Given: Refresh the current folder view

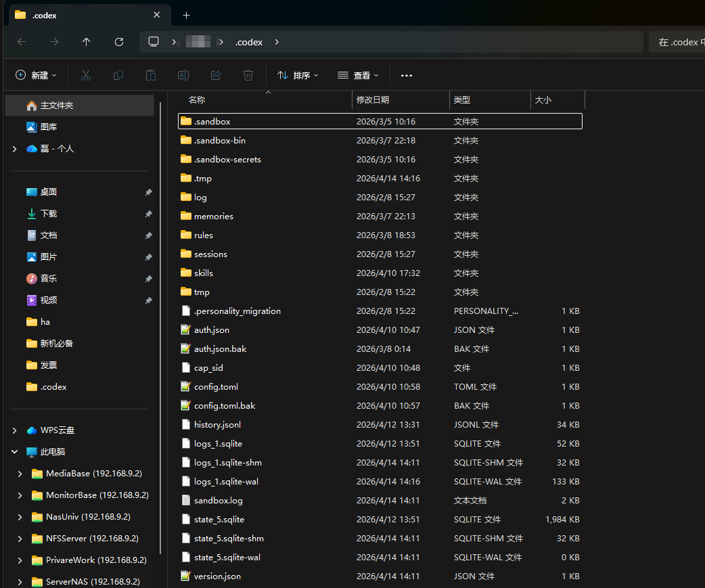Looking at the screenshot, I should 118,42.
